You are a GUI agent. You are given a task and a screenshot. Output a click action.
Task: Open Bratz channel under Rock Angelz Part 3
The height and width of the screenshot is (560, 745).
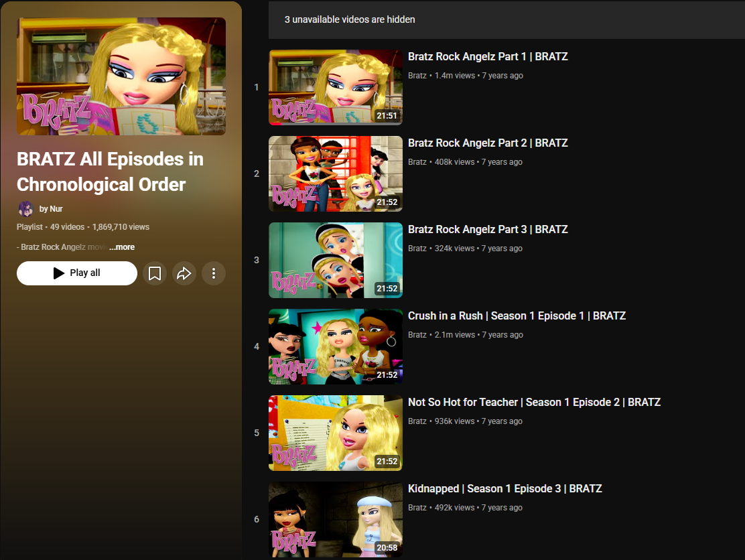[x=417, y=249]
